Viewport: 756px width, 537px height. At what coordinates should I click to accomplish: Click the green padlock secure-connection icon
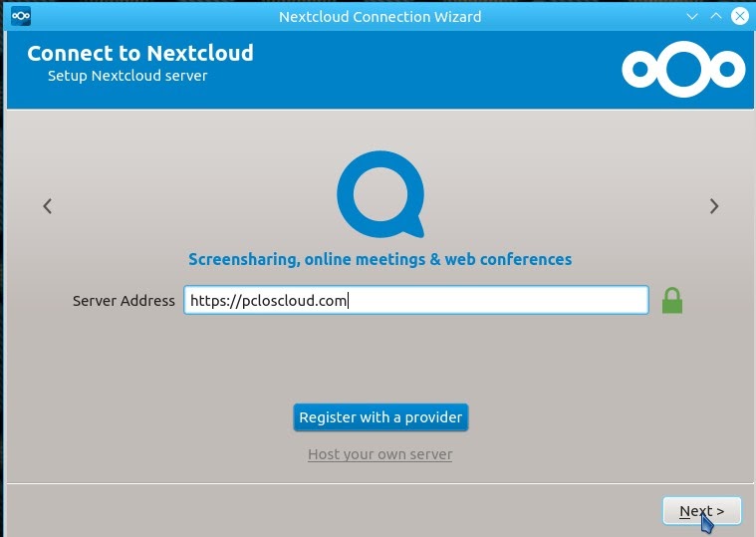672,301
